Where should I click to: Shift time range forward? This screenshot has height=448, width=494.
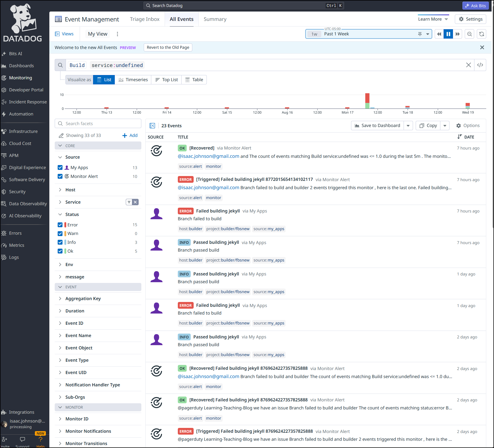[x=458, y=34]
